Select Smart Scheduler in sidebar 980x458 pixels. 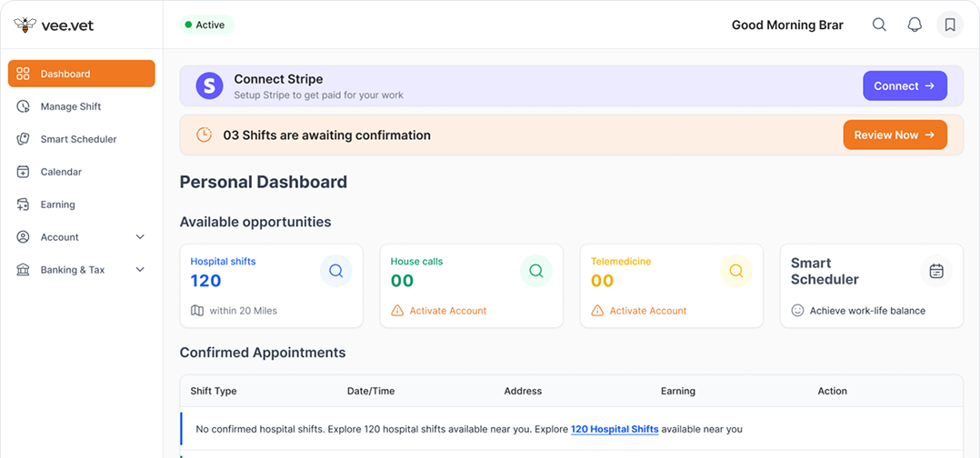tap(78, 139)
